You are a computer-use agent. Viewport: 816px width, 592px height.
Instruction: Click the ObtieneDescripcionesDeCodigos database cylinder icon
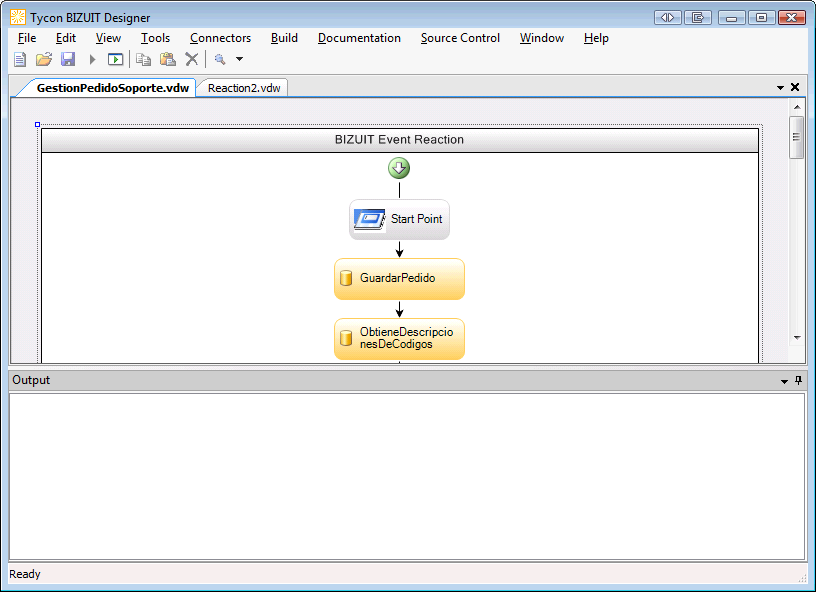[x=346, y=339]
